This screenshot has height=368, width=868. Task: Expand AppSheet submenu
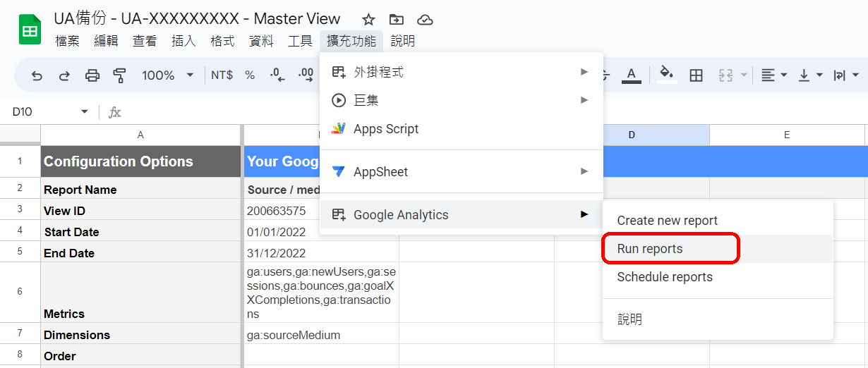tap(462, 171)
